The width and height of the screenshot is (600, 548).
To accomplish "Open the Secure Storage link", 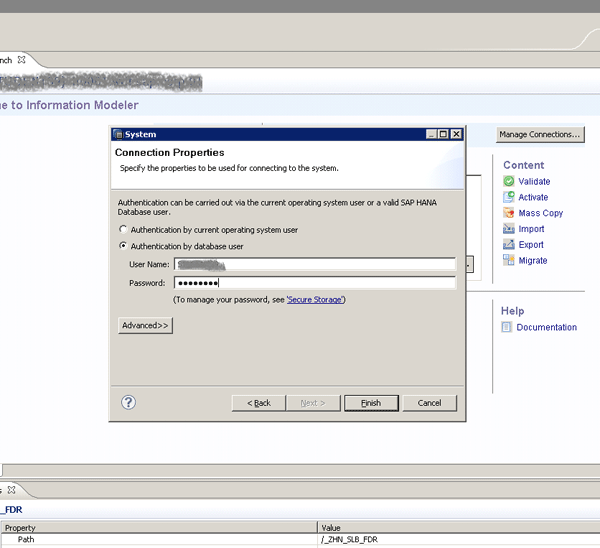I will 315,300.
